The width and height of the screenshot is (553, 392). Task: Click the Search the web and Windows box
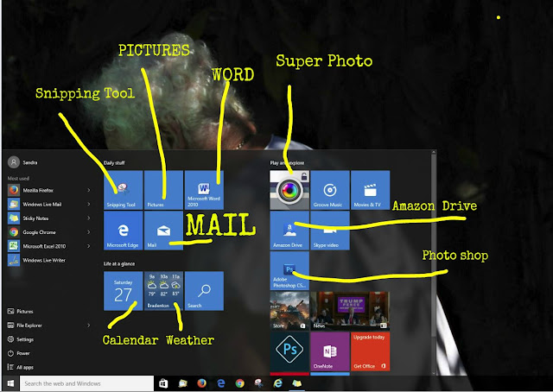pyautogui.click(x=86, y=383)
